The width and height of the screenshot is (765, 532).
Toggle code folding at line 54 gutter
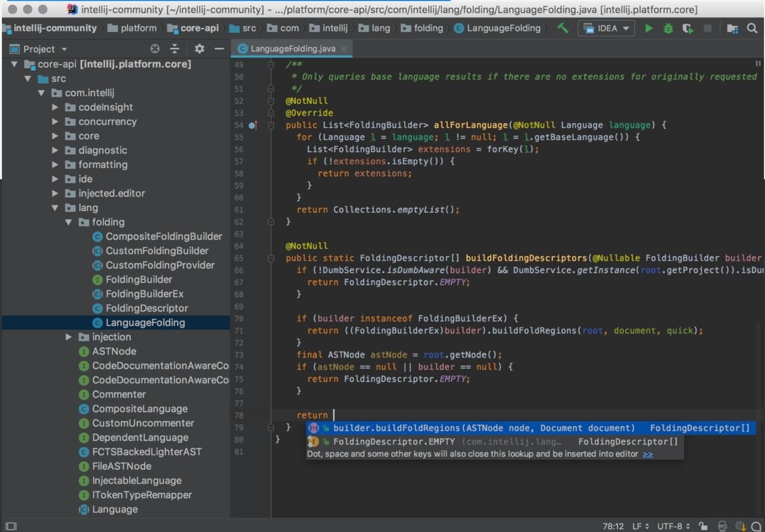[271, 126]
